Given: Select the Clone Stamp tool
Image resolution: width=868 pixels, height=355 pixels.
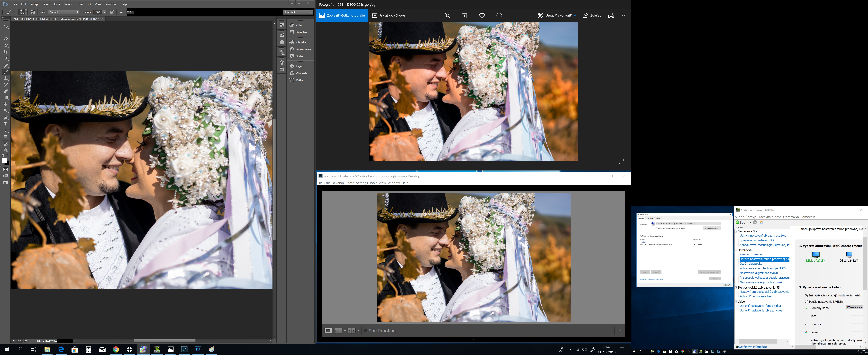Looking at the screenshot, I should coord(6,79).
